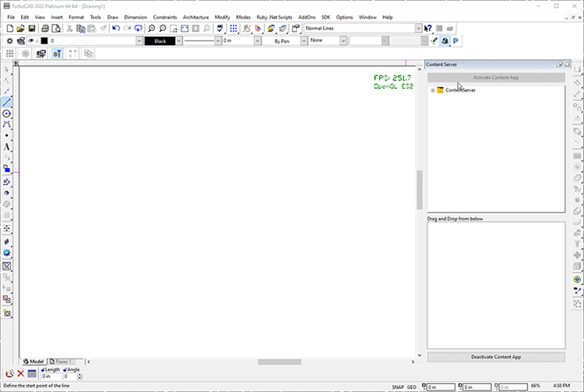Click the Activate Content App button
This screenshot has height=392, width=584.
[x=496, y=78]
